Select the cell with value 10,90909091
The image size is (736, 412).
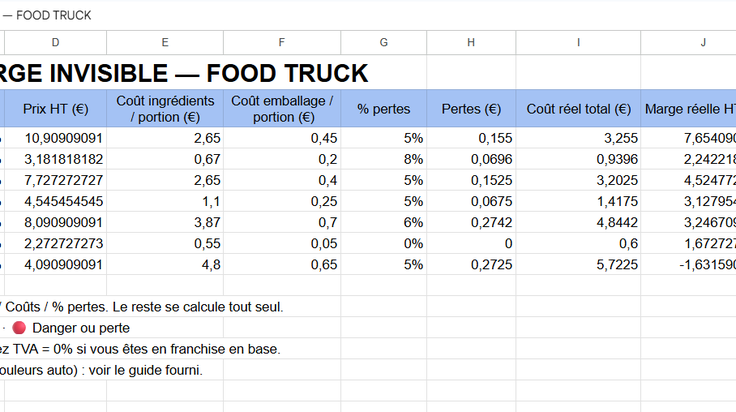click(55, 138)
